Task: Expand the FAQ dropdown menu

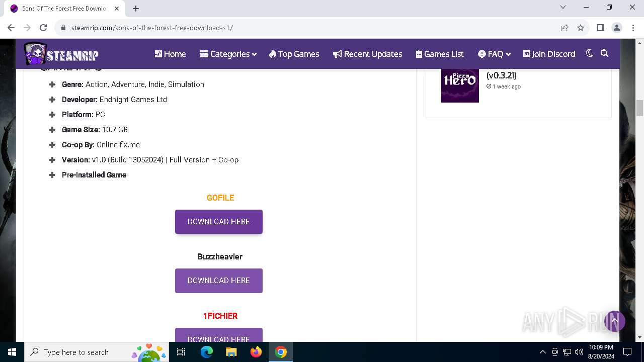Action: point(494,54)
